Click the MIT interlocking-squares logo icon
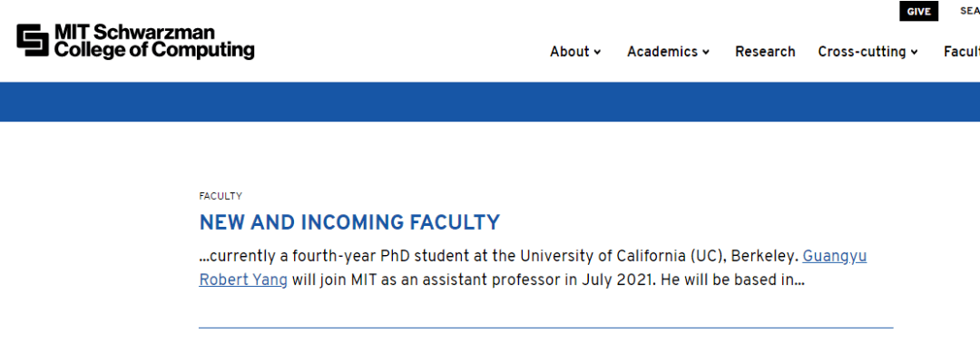The width and height of the screenshot is (980, 353). coord(34,41)
